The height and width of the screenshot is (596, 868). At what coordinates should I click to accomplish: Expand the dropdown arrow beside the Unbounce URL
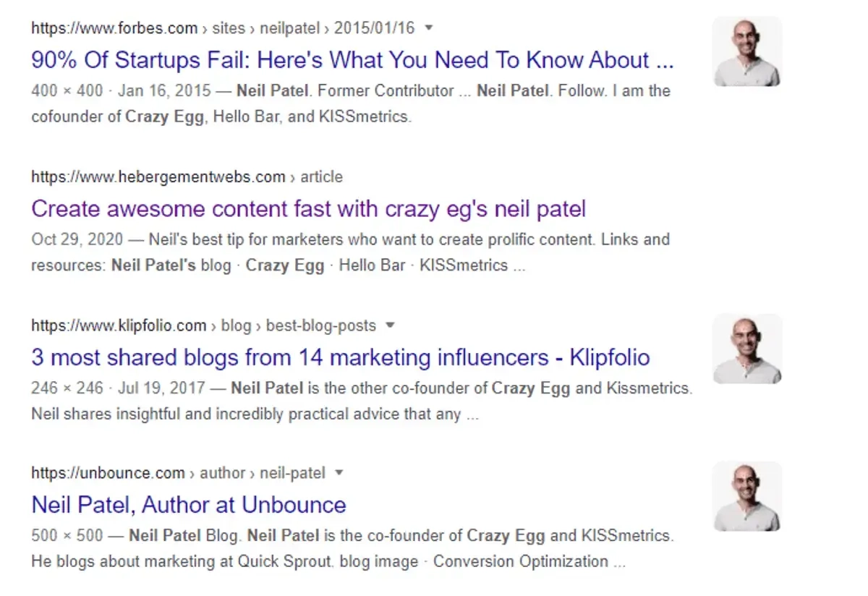tap(339, 473)
